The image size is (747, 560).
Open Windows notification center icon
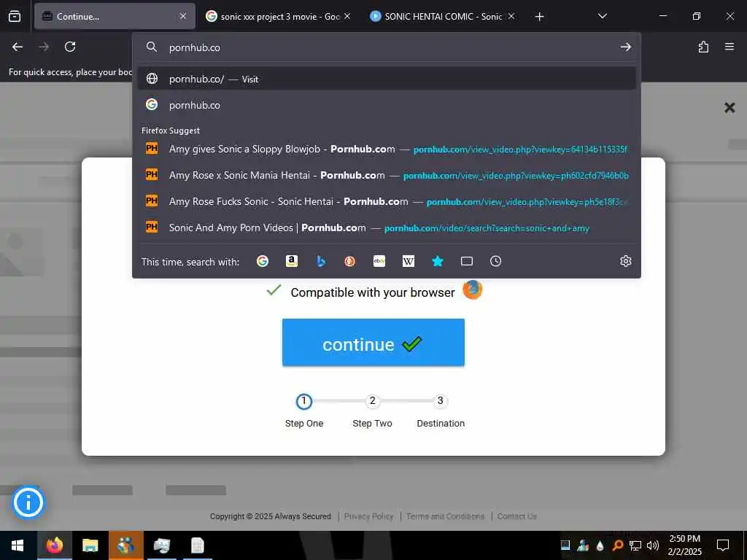(x=723, y=545)
